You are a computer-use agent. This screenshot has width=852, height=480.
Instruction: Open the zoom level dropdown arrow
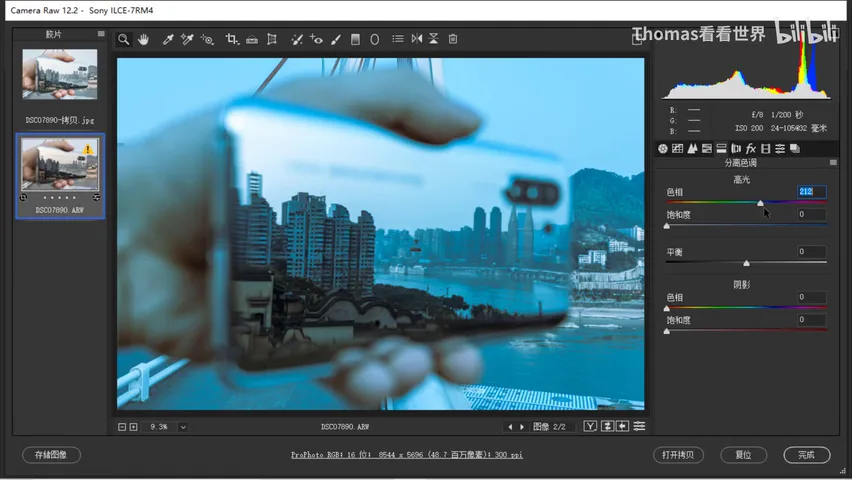tap(183, 427)
